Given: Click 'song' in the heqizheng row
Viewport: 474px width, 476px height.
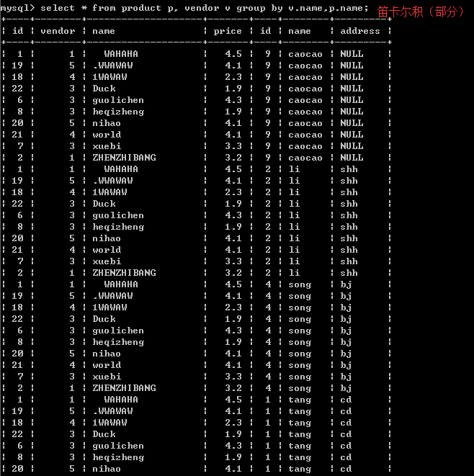Looking at the screenshot, I should pos(300,343).
